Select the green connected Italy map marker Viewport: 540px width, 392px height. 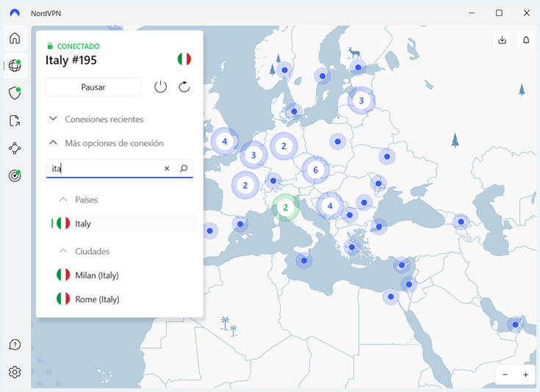click(x=285, y=208)
